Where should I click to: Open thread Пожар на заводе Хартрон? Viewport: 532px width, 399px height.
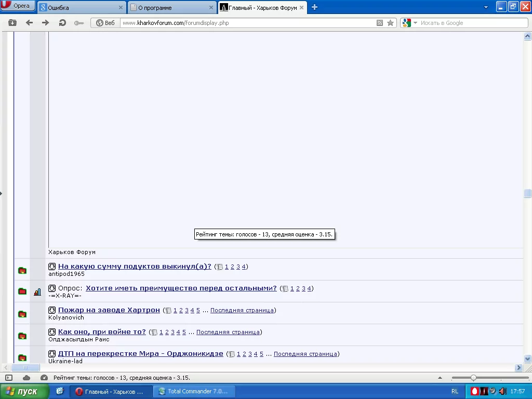coord(109,310)
